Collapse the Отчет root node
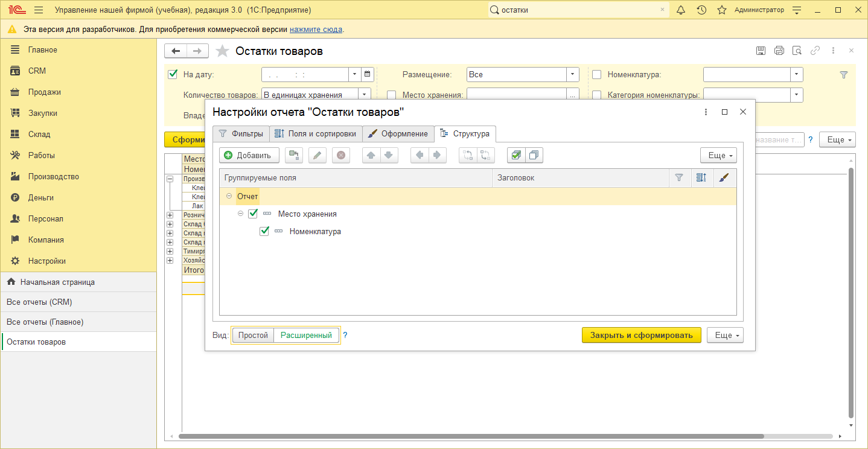The width and height of the screenshot is (868, 449). 229,197
